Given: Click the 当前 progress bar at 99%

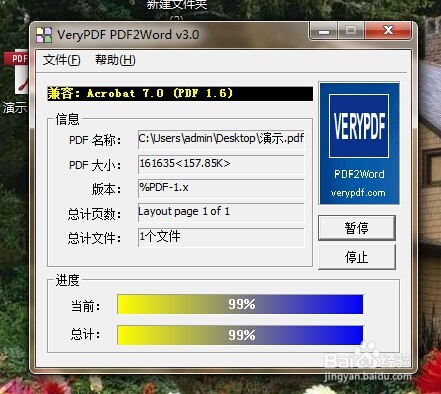Looking at the screenshot, I should (x=240, y=304).
